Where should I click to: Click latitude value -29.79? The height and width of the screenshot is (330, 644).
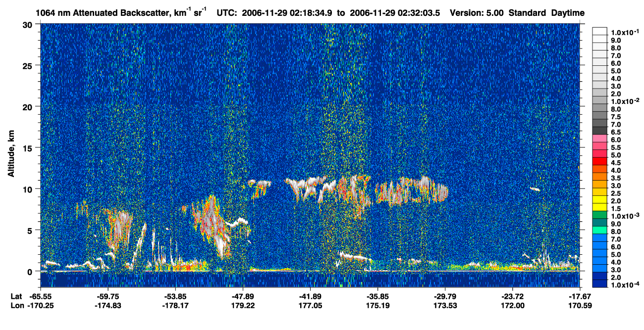coord(445,296)
